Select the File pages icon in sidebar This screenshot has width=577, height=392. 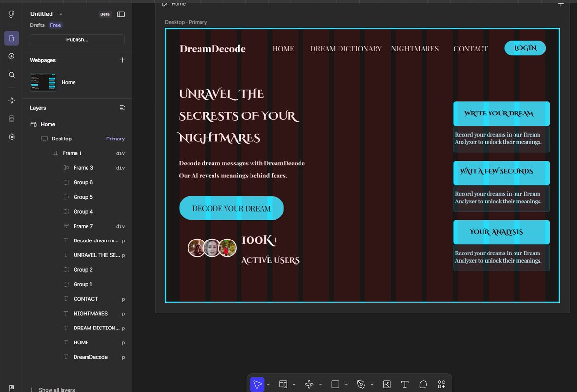12,38
